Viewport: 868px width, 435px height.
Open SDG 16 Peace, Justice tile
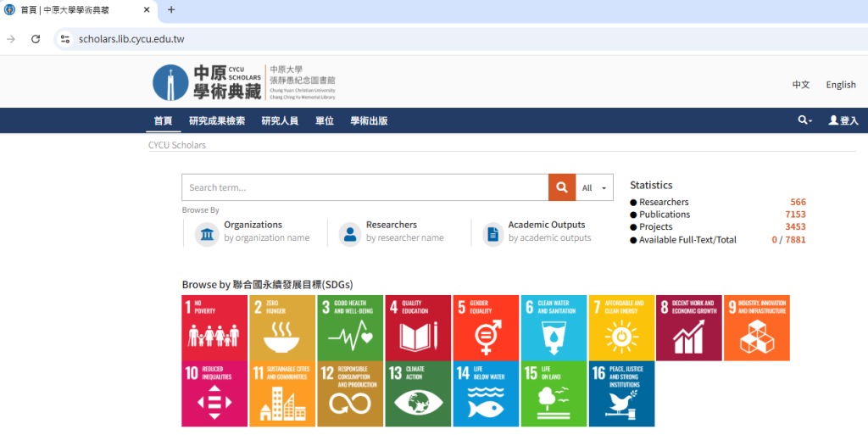(x=621, y=393)
